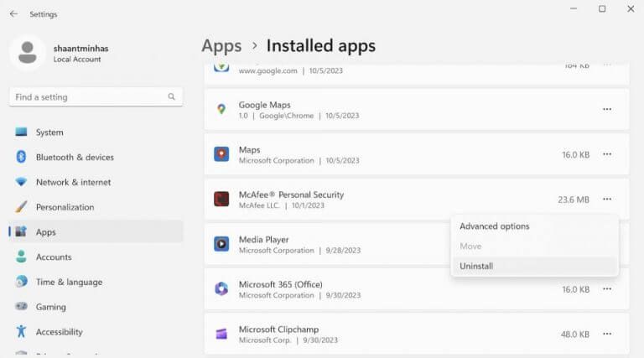The image size is (644, 358).
Task: Select the Apps settings category
Action: [96, 232]
